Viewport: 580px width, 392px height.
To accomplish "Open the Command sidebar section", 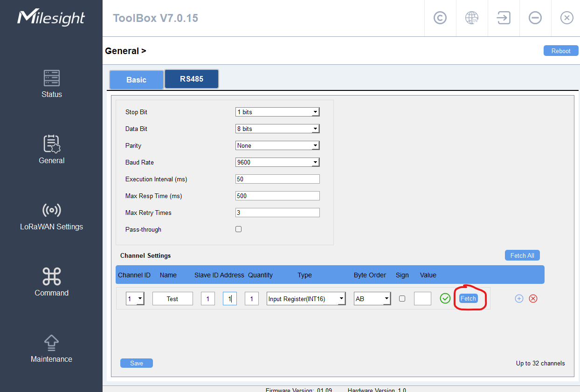I will (51, 282).
